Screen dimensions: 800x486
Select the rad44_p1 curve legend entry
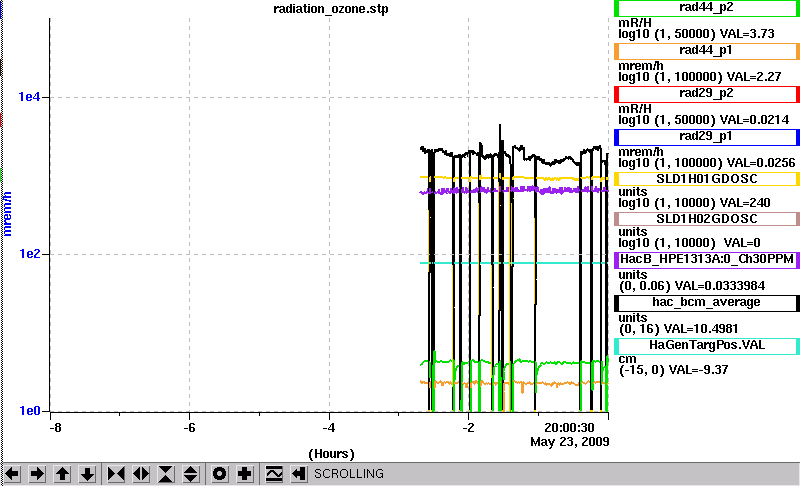click(x=707, y=51)
